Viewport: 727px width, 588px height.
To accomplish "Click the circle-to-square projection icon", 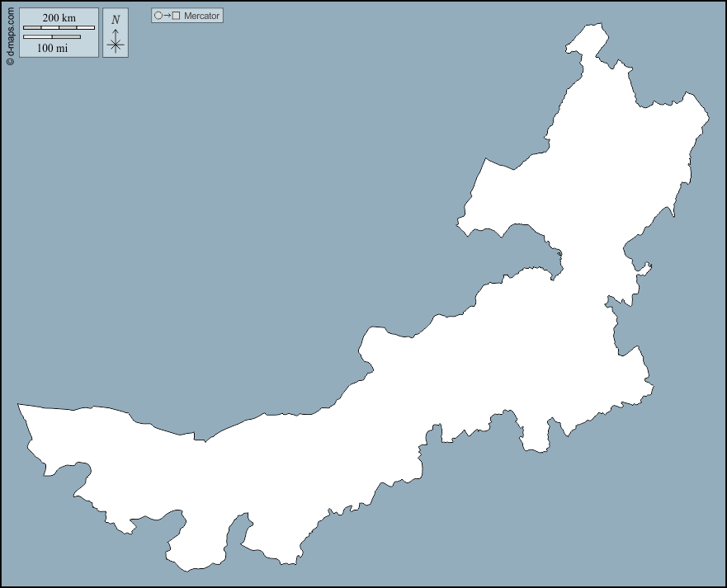I will coord(167,16).
